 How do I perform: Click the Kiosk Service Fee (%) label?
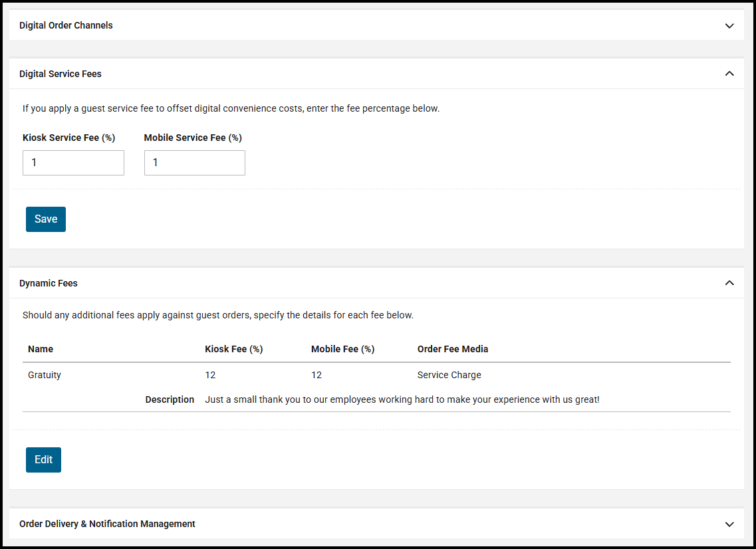68,138
